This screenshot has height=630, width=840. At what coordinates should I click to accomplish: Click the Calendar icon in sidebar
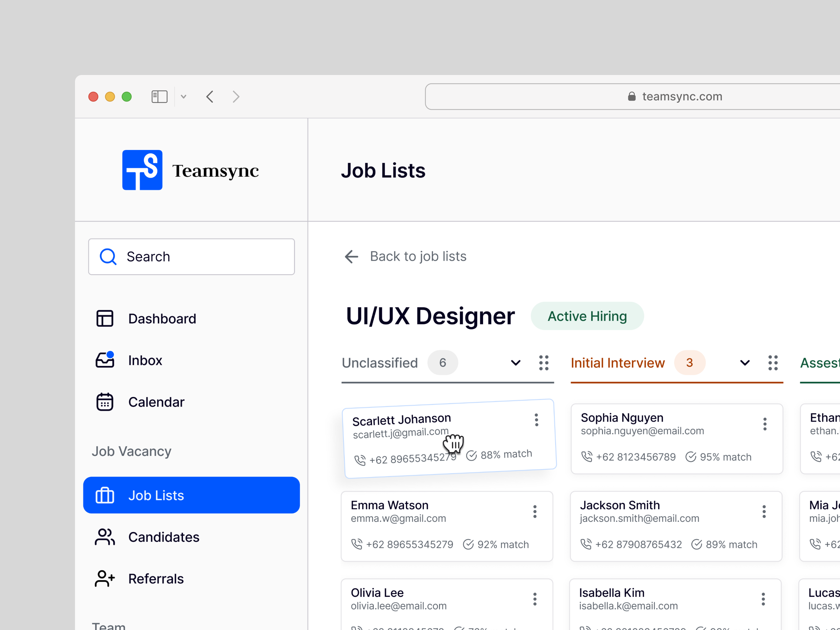105,402
